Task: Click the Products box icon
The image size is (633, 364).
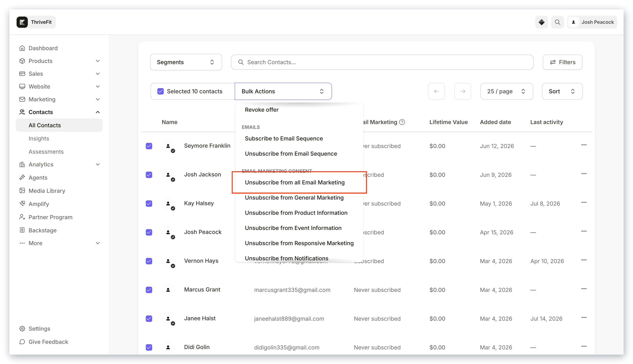Action: 22,61
